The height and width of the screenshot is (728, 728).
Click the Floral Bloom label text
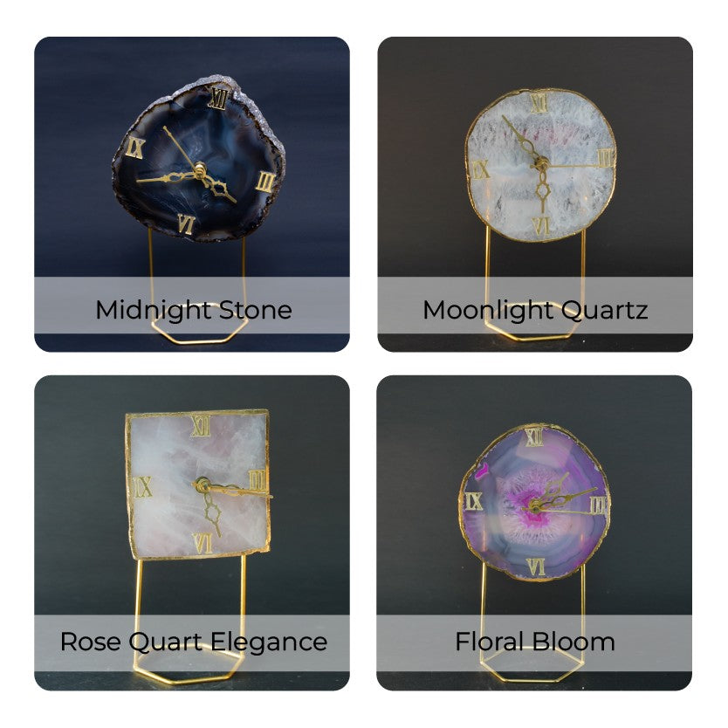(535, 642)
